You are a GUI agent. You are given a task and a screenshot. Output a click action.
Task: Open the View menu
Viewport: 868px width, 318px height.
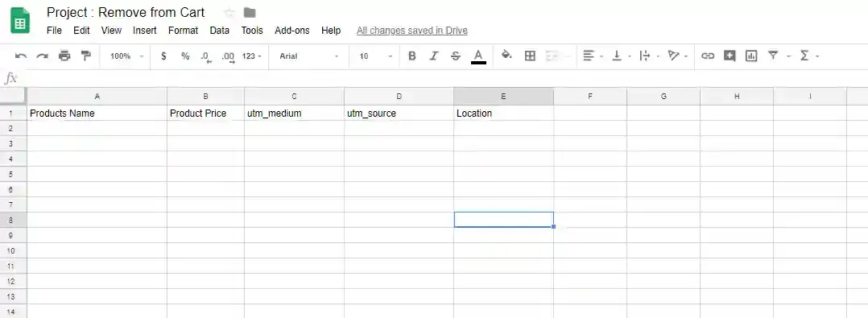click(x=111, y=31)
